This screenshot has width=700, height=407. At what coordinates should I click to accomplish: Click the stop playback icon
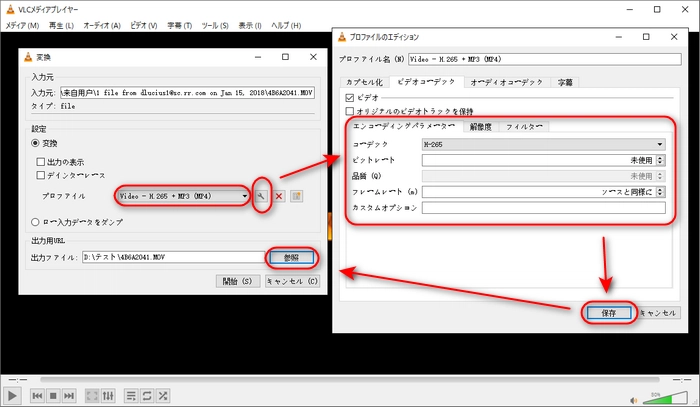pyautogui.click(x=54, y=396)
